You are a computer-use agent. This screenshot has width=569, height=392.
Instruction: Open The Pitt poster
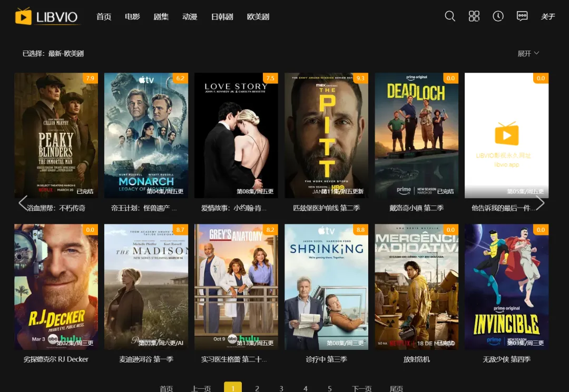pyautogui.click(x=327, y=135)
